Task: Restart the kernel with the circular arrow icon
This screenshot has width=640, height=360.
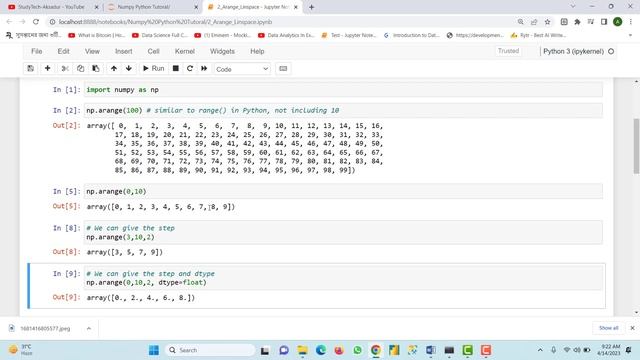Action: click(190, 69)
